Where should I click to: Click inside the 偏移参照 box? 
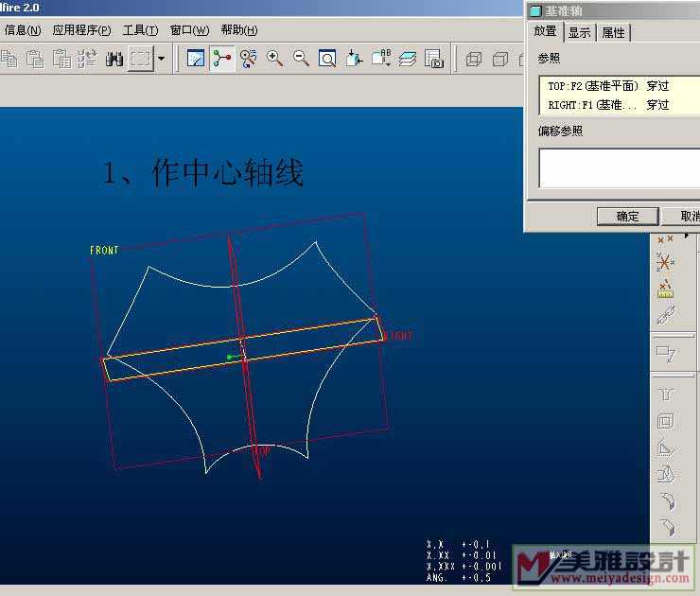(620, 167)
